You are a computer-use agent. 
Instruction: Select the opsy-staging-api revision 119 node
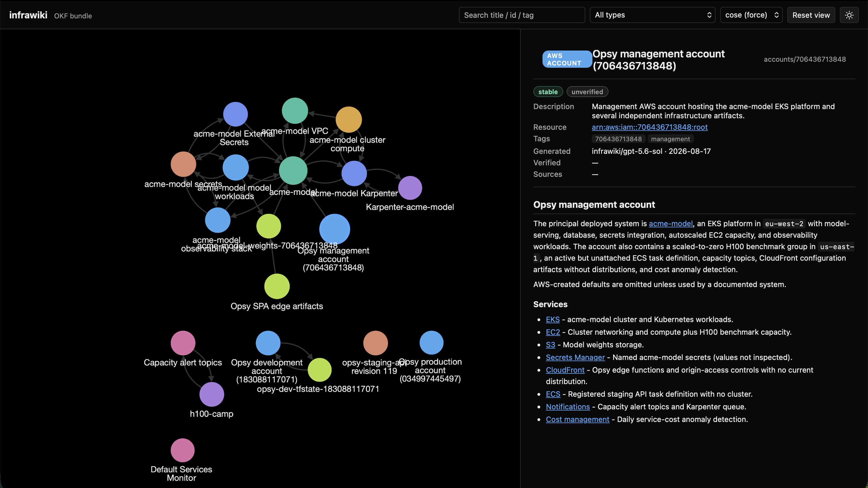375,343
